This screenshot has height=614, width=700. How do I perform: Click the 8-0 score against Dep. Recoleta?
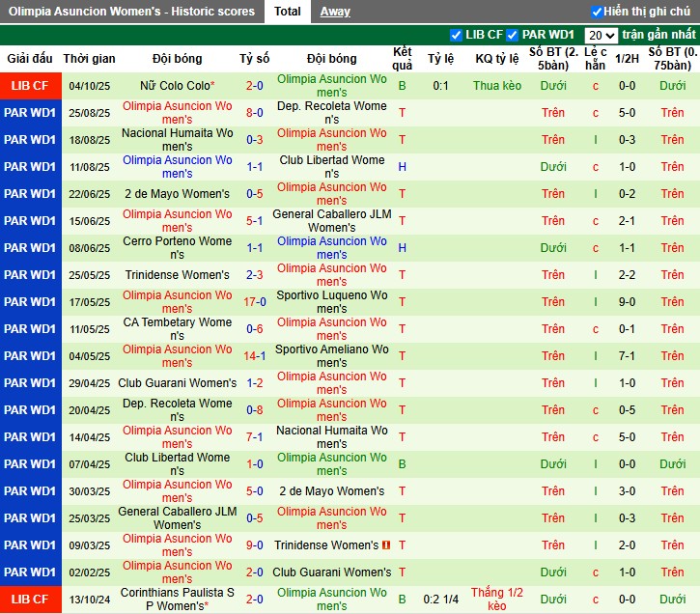[255, 113]
